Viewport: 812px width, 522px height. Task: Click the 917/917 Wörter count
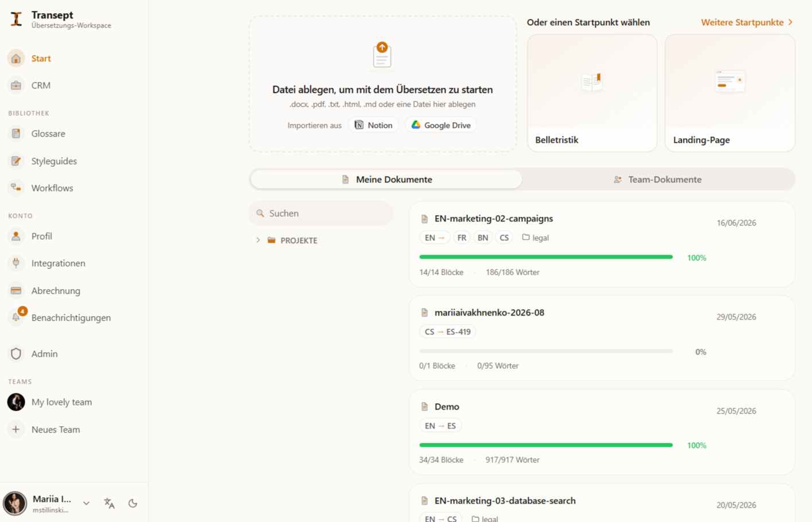point(512,460)
